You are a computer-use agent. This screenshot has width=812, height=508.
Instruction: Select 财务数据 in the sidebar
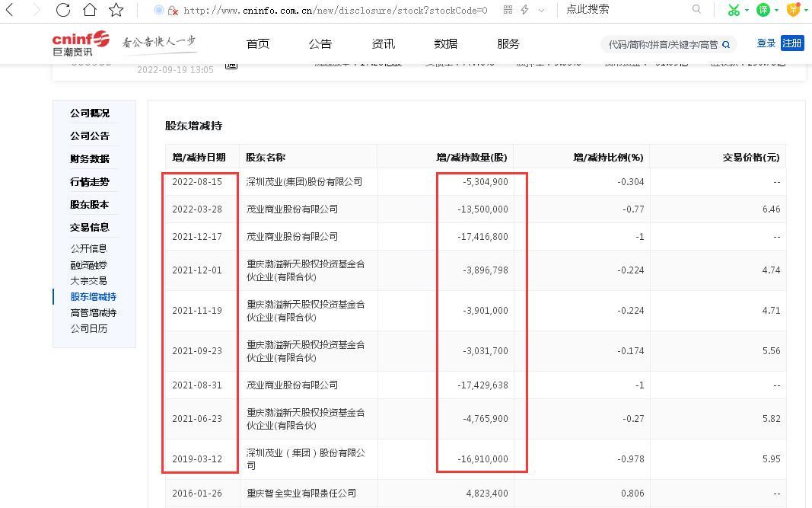90,158
